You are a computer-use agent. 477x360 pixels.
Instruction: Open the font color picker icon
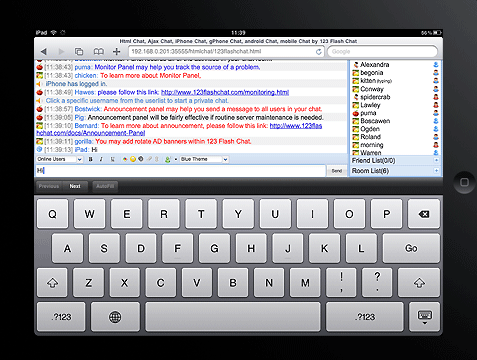(x=125, y=159)
